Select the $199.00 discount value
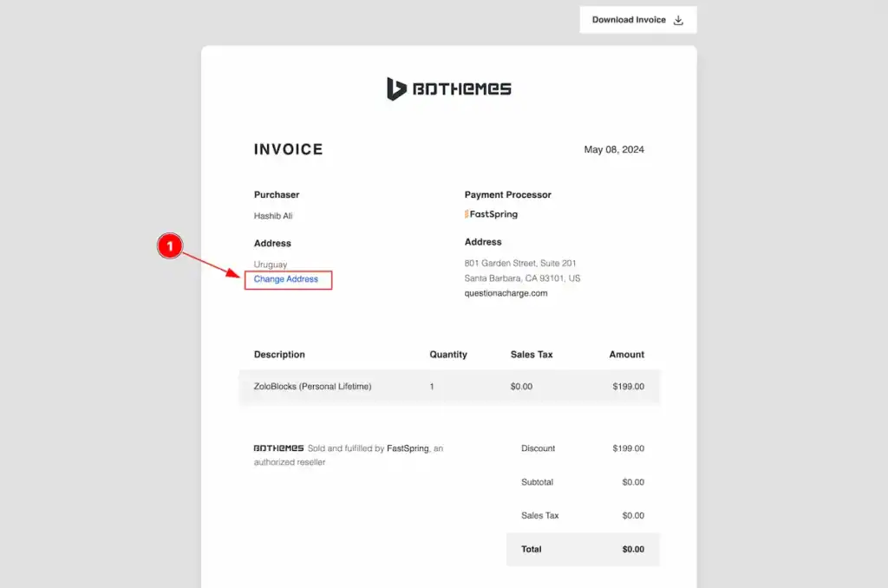 pyautogui.click(x=628, y=448)
